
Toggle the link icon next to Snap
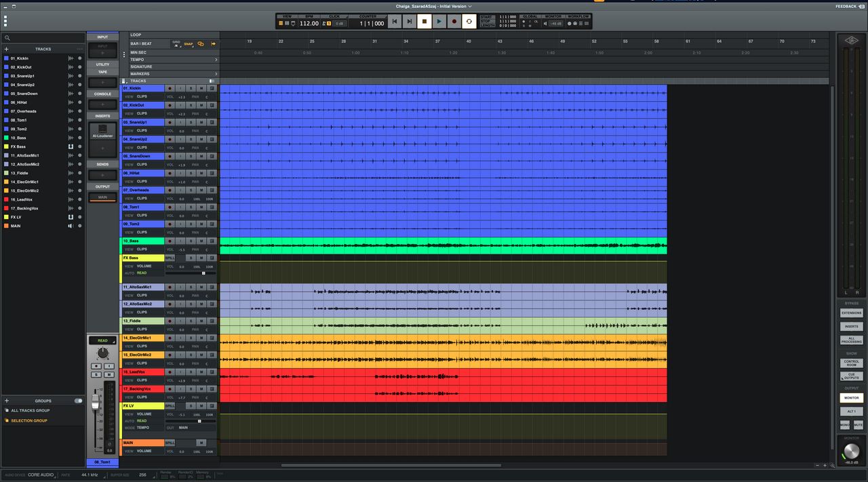[x=201, y=44]
